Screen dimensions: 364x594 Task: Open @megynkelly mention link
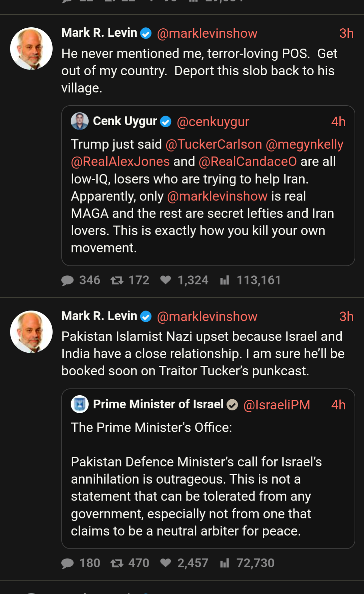(304, 144)
